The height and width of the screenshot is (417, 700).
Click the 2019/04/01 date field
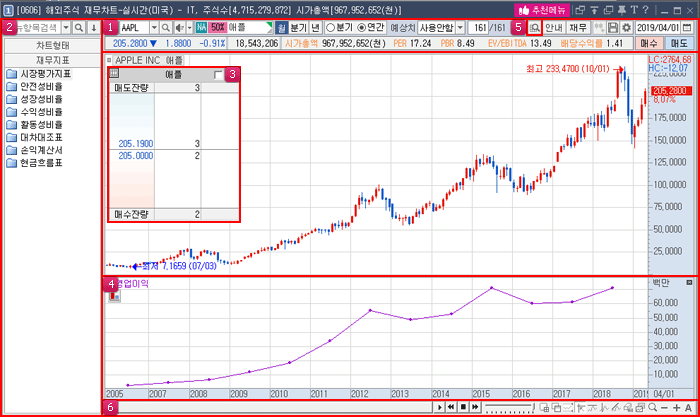point(658,28)
